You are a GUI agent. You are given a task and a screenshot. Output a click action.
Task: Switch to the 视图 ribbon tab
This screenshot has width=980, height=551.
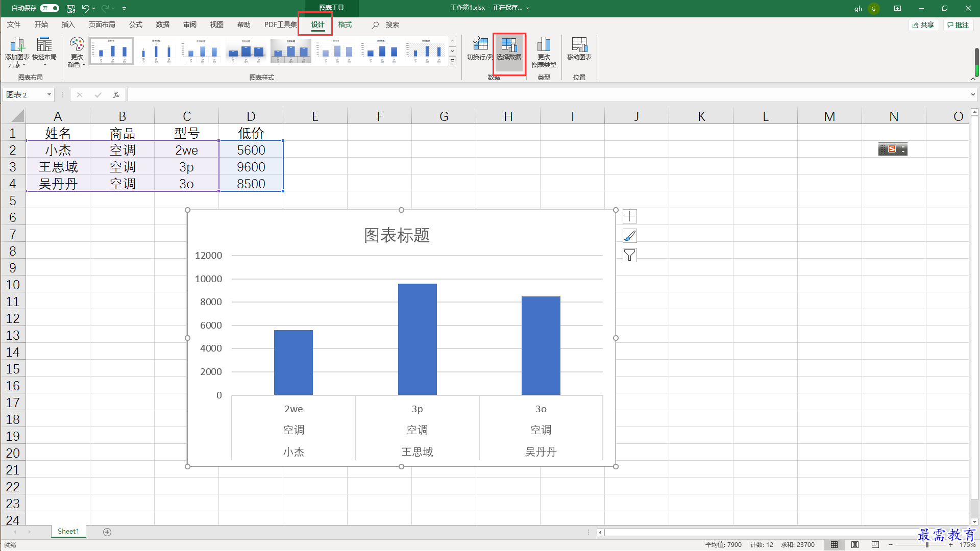pos(217,24)
